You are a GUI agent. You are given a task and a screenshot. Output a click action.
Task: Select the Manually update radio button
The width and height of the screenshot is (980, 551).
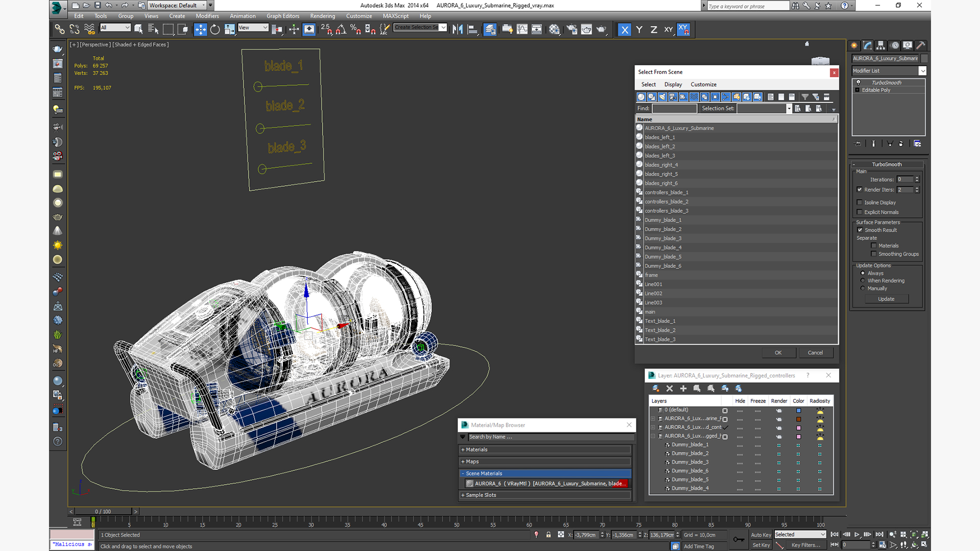863,288
